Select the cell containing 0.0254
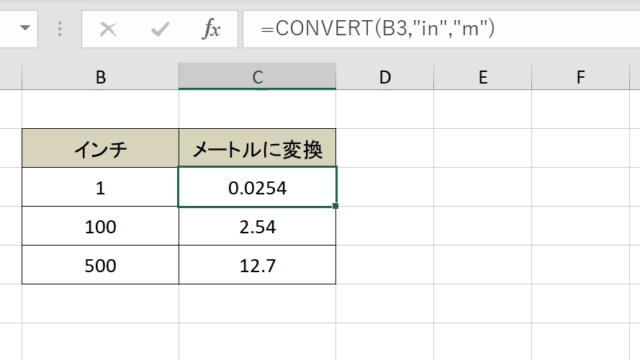This screenshot has height=360, width=640. 257,187
